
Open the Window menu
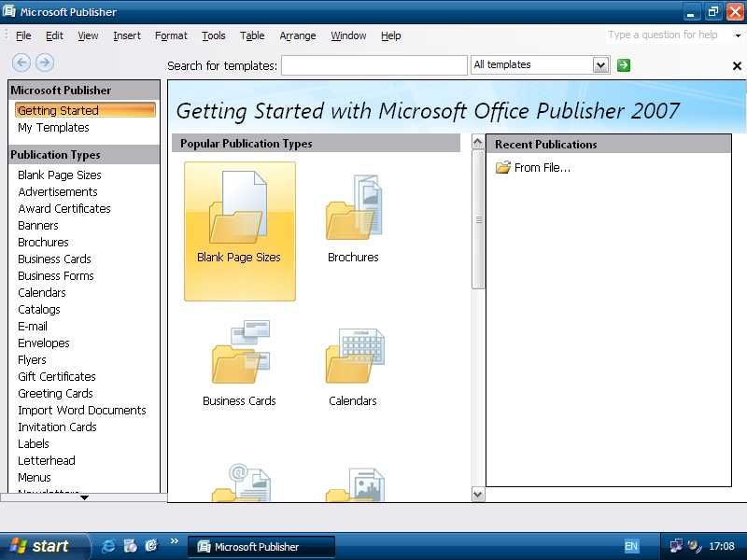point(348,35)
